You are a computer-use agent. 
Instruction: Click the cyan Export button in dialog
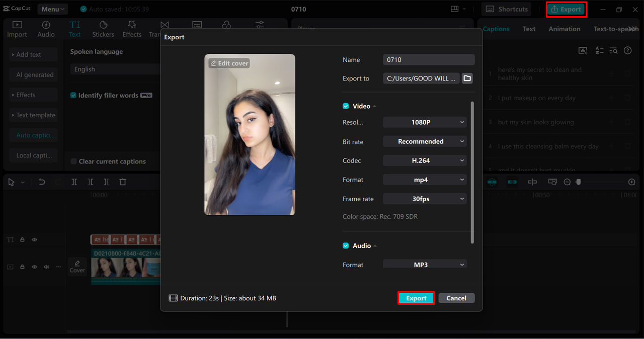click(x=416, y=298)
